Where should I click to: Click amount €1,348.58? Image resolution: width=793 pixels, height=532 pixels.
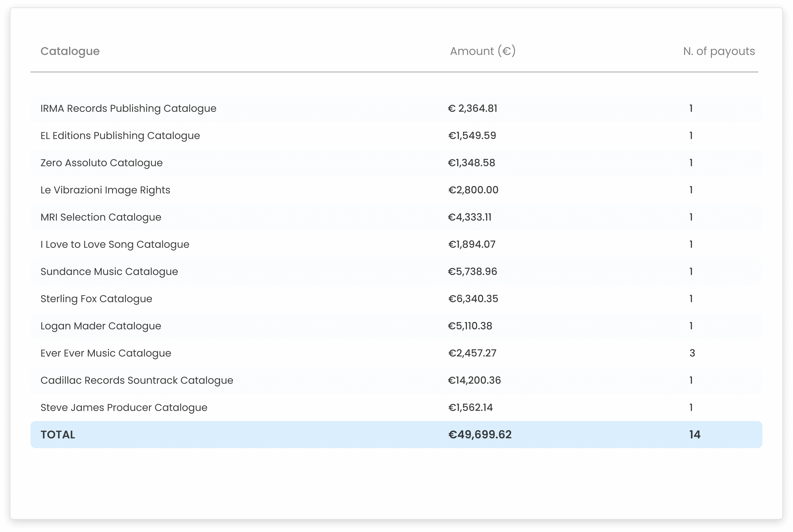click(x=471, y=163)
